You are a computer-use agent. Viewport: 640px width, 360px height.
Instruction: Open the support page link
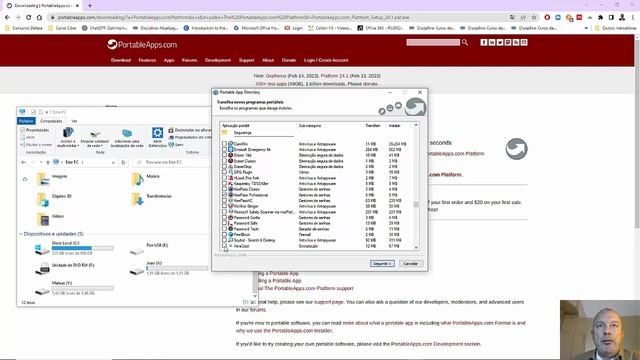click(x=329, y=302)
